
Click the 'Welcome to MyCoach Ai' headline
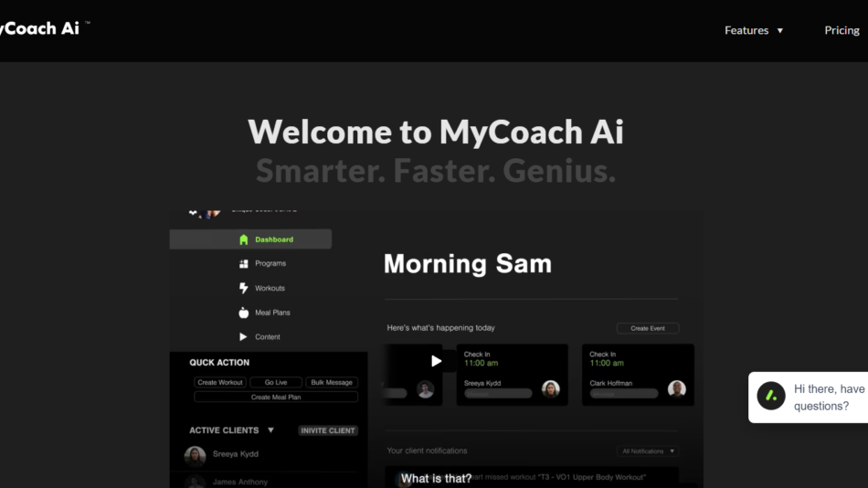436,132
